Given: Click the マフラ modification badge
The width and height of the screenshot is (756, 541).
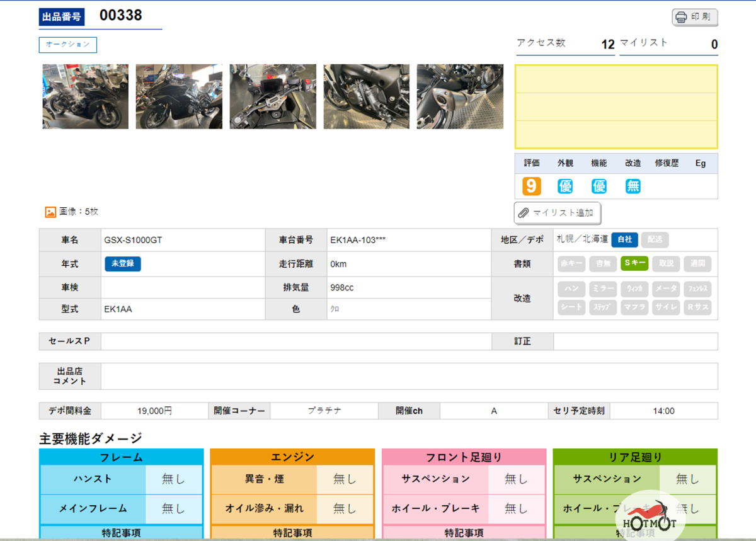Looking at the screenshot, I should [634, 307].
